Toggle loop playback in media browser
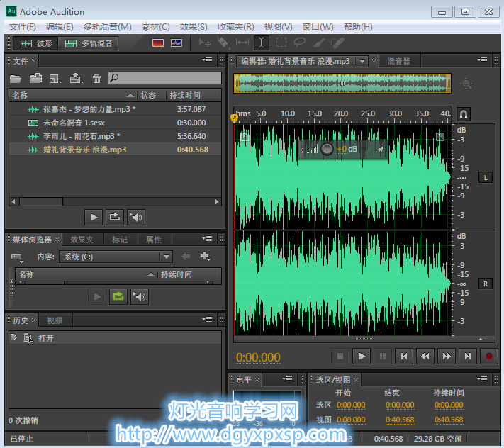504x448 pixels. point(117,296)
